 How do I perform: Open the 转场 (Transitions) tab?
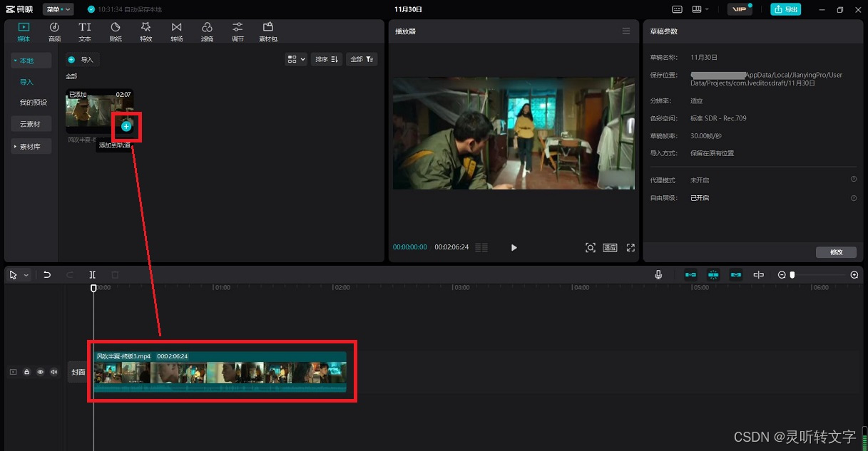176,32
